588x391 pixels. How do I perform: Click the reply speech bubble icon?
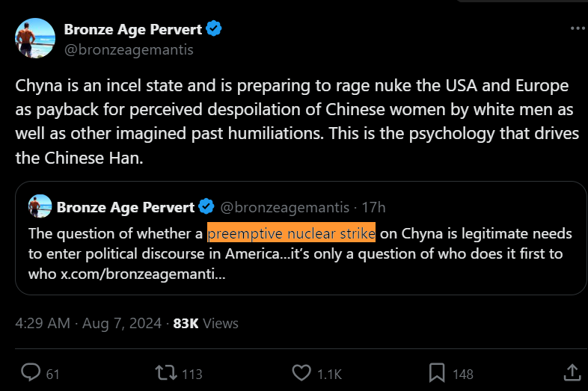pos(30,372)
